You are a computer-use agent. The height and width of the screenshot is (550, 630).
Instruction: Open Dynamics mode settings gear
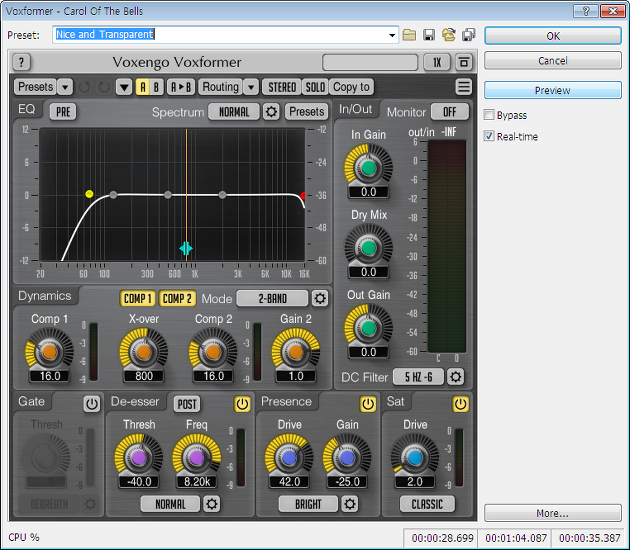320,299
